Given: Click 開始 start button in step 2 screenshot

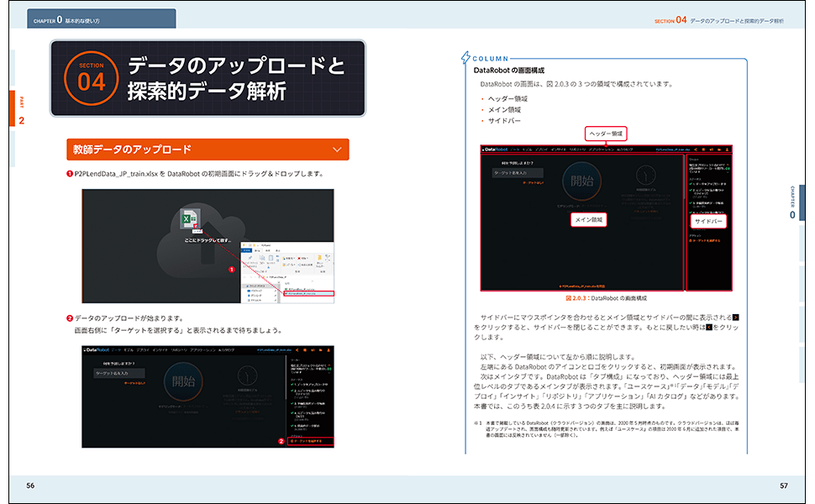Looking at the screenshot, I should click(x=183, y=381).
